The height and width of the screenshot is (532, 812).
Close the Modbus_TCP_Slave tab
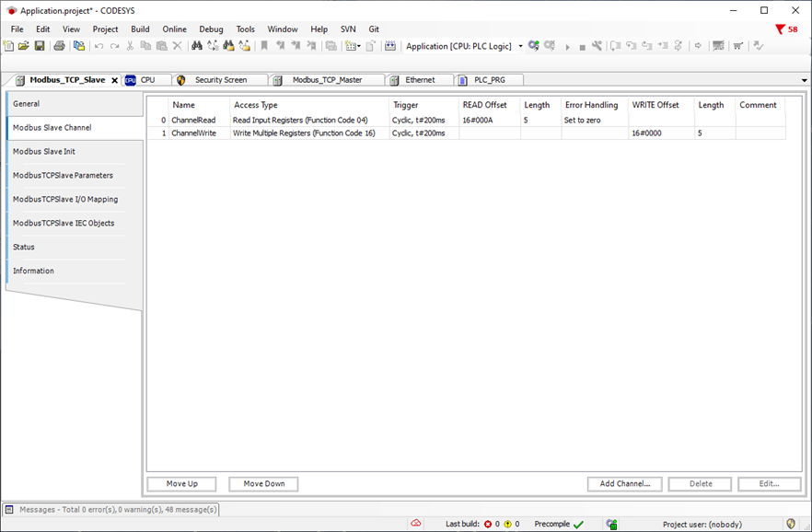[x=115, y=81]
